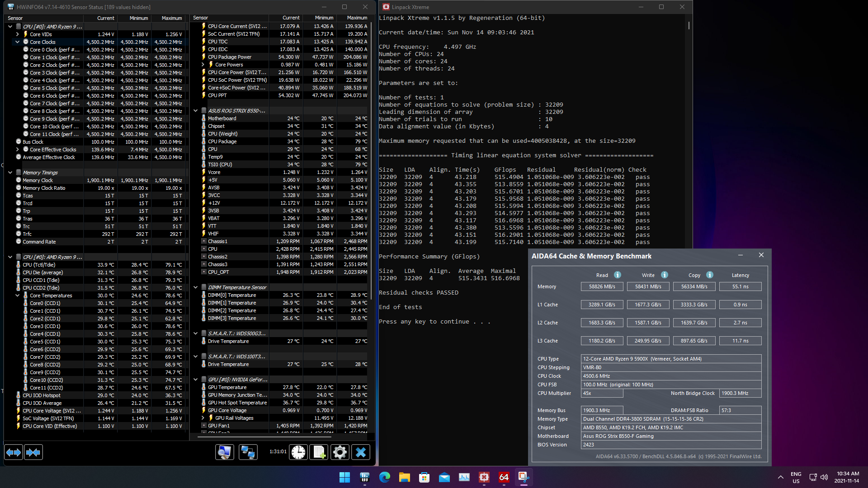868x488 pixels.
Task: Click the info icon next to Read
Action: coord(618,275)
